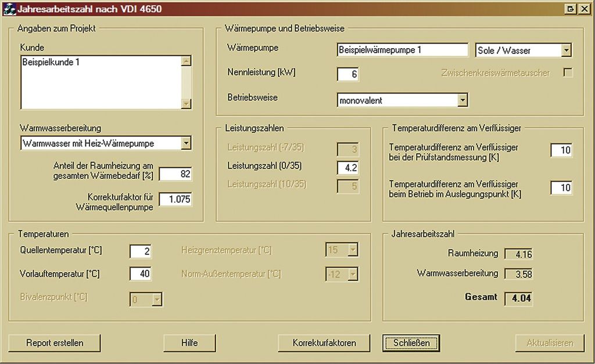Click the Betriebsweise label
The height and width of the screenshot is (364, 595).
pyautogui.click(x=252, y=98)
